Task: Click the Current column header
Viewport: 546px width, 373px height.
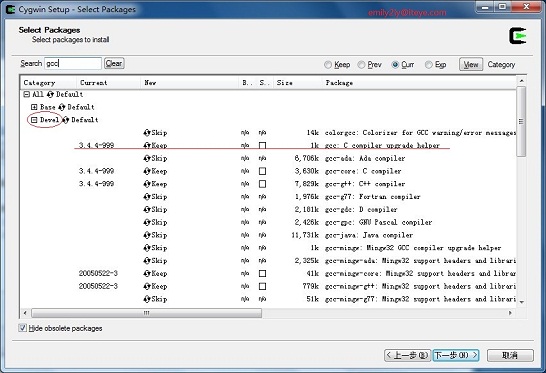Action: [x=109, y=83]
